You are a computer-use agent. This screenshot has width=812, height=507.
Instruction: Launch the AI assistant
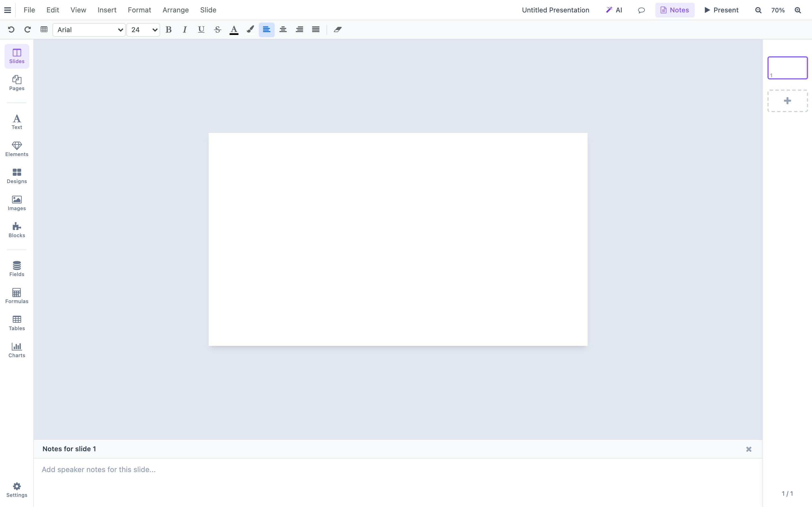tap(614, 10)
